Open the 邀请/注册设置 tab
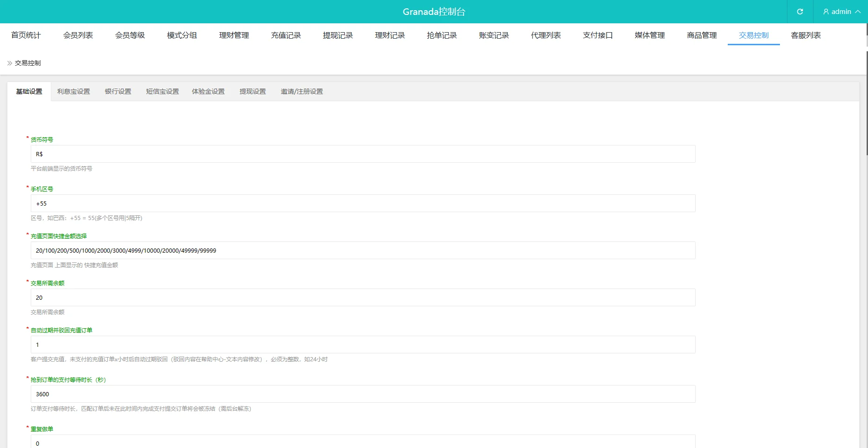The height and width of the screenshot is (448, 868). click(301, 92)
